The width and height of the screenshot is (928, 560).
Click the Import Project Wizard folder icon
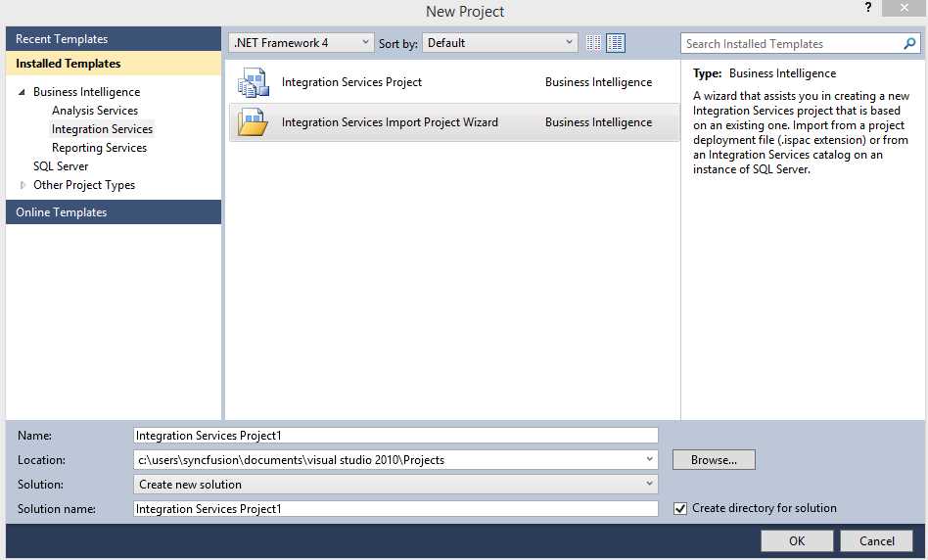[x=254, y=122]
